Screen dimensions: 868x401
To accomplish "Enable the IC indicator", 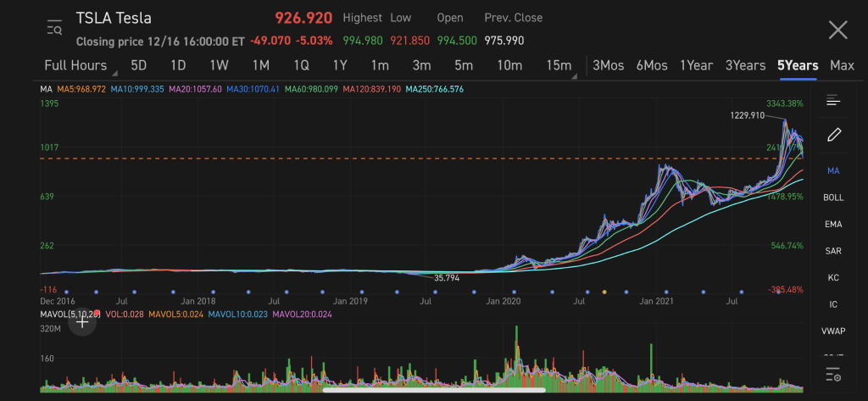I will click(833, 304).
